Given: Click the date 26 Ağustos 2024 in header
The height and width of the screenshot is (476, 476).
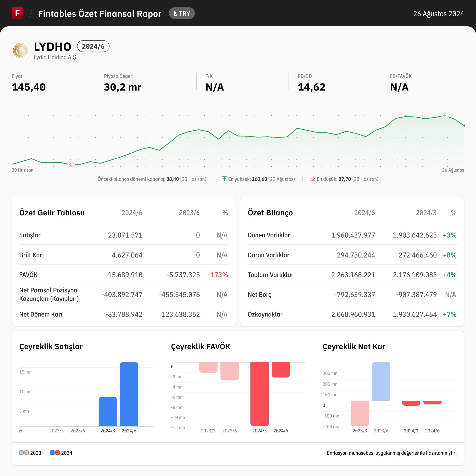Looking at the screenshot, I should (439, 14).
